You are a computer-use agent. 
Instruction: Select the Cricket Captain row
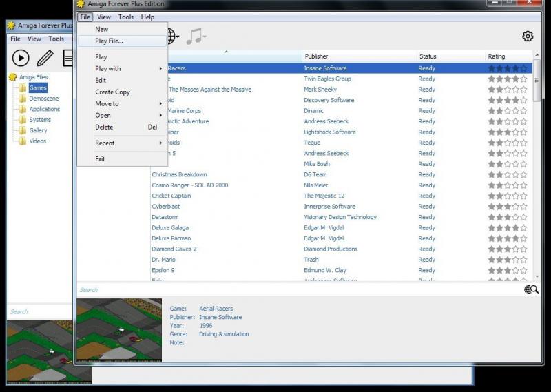(341, 196)
